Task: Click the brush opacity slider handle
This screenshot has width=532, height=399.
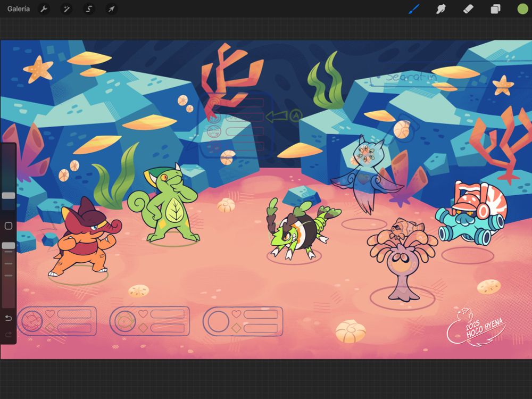Action: 9,245
